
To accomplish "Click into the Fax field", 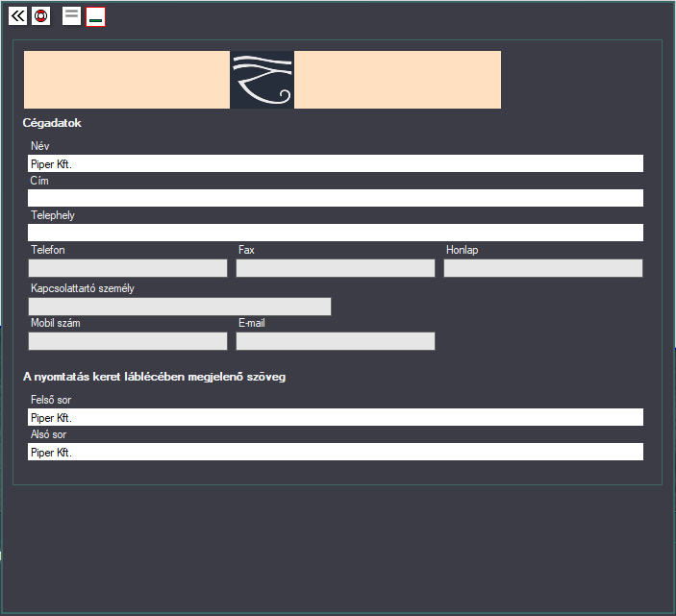I will (x=336, y=268).
